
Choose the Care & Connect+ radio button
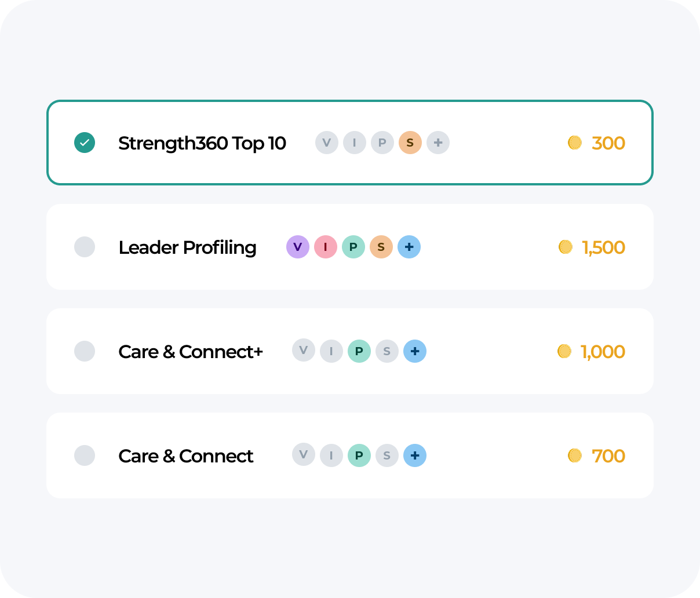[x=85, y=351]
